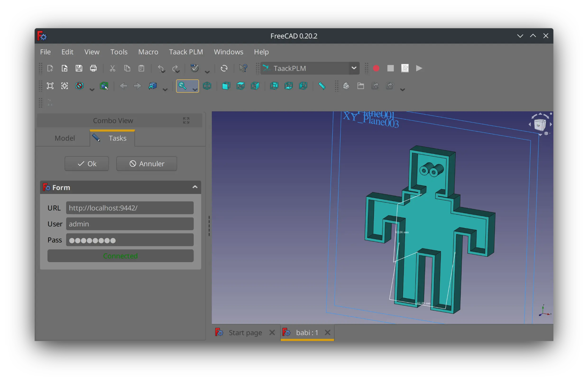Screen dimensions: 588x382
Task: Start macro recording with red circle
Action: [376, 68]
